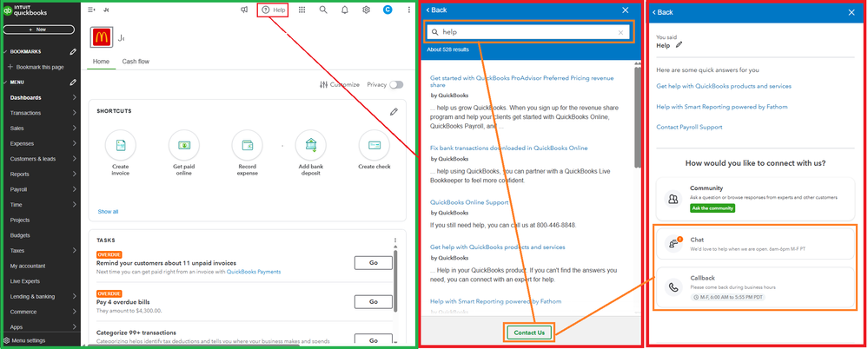
Task: Click the New button in sidebar
Action: [39, 30]
